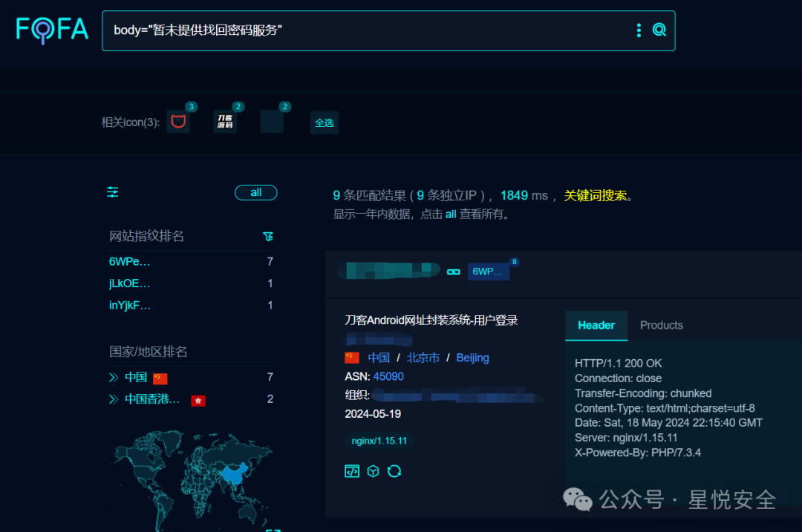The height and width of the screenshot is (532, 802).
Task: Click the 2024-05-19 date text
Action: [373, 414]
